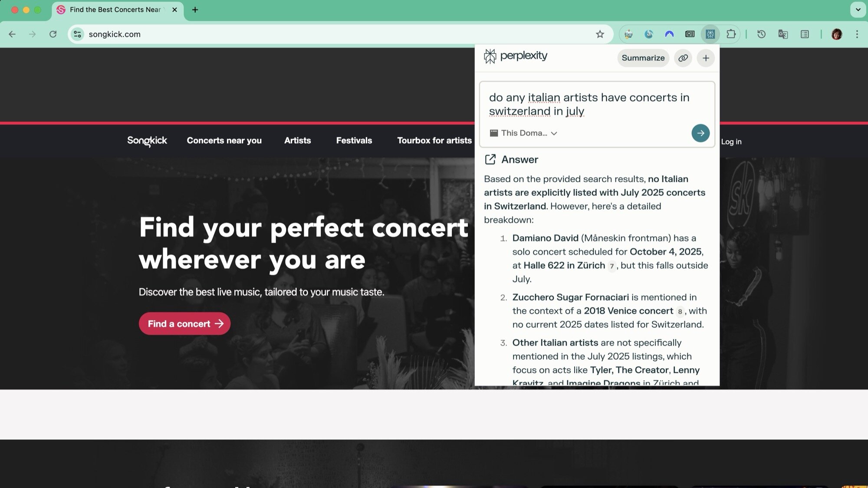Bookmark this page with the star icon

(600, 34)
